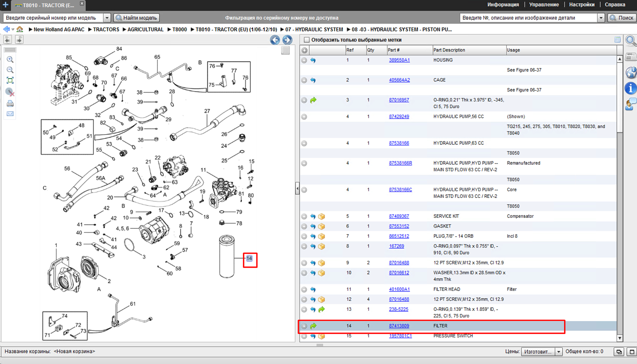
Task: Open part number link 389550A1
Action: point(399,60)
